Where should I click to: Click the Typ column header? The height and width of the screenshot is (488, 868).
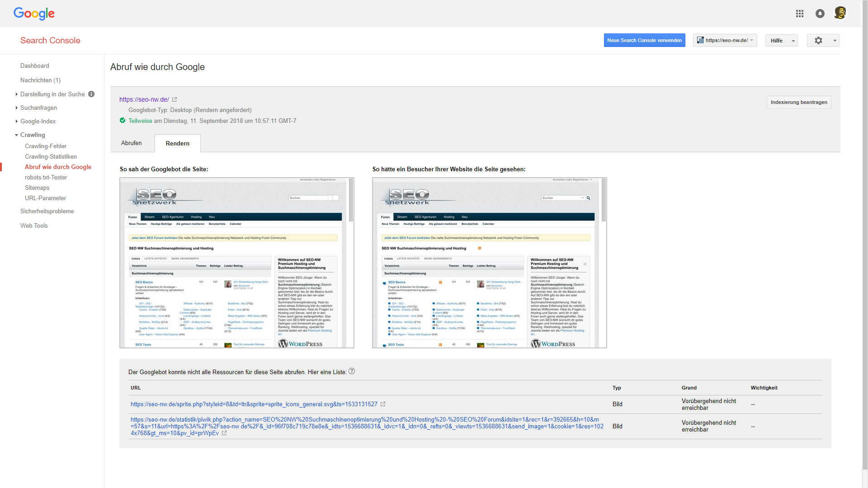tap(617, 388)
